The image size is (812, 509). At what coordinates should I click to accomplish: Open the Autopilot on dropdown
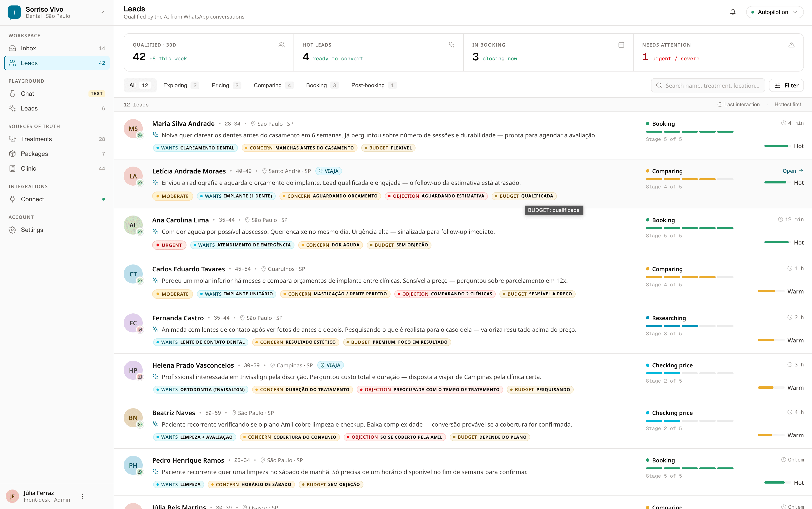tap(775, 12)
